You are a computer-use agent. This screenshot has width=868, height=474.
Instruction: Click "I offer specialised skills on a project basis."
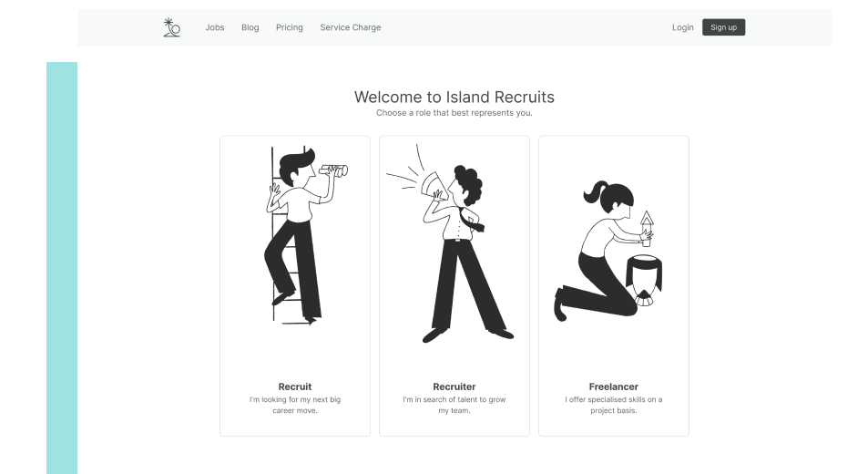pos(614,405)
